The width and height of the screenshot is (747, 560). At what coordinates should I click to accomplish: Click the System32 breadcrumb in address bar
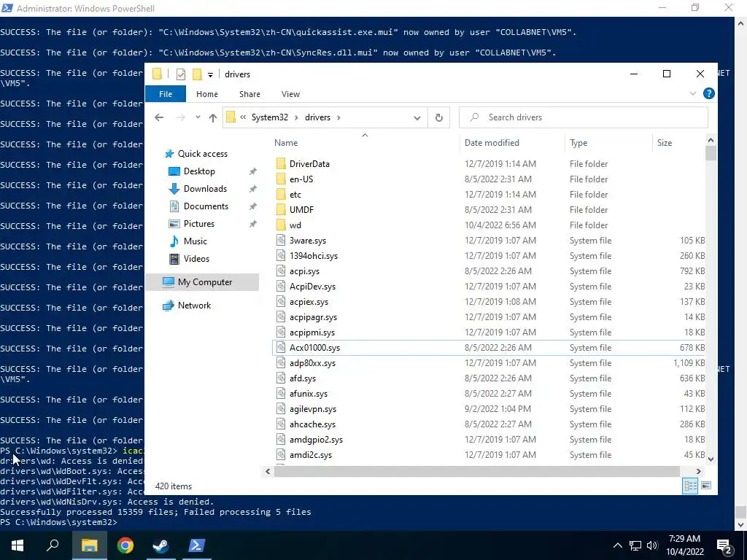[x=270, y=117]
